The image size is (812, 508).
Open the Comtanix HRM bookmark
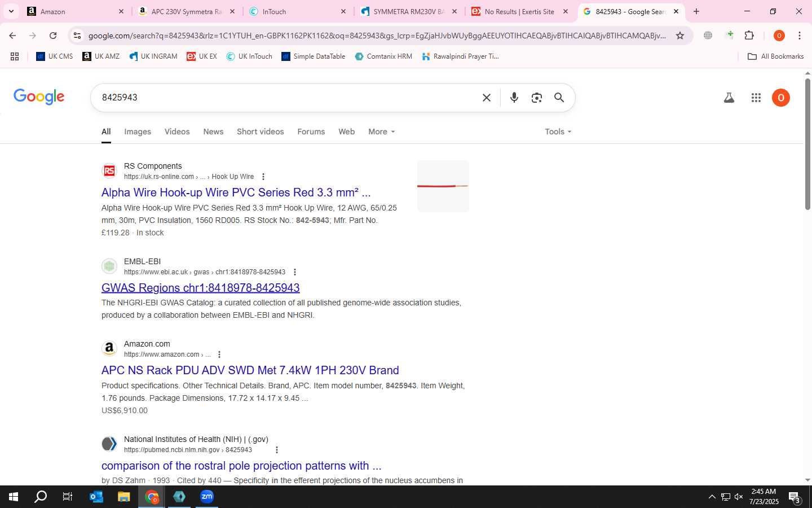click(x=383, y=56)
